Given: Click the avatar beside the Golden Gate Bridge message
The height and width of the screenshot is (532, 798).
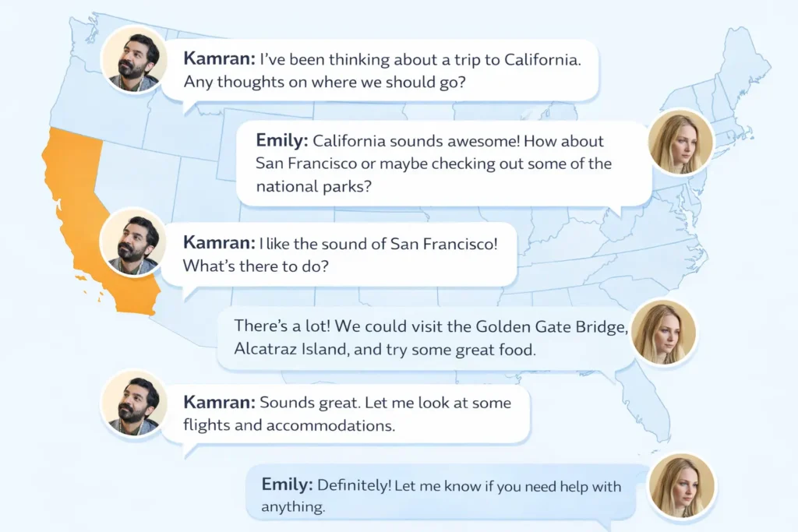Looking at the screenshot, I should click(663, 333).
